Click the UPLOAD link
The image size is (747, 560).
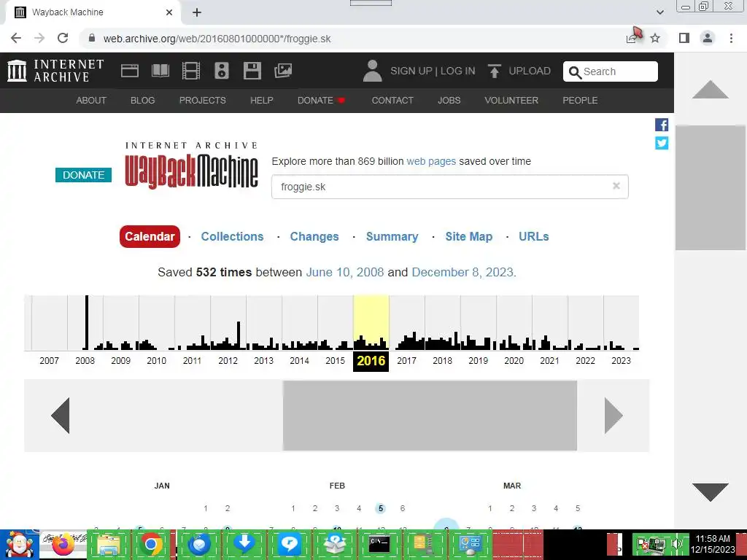530,71
